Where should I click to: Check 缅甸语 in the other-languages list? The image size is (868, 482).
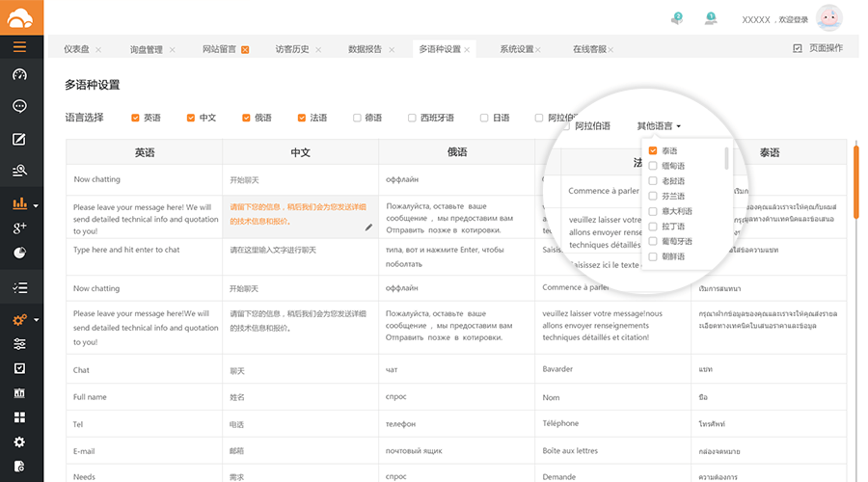point(653,166)
